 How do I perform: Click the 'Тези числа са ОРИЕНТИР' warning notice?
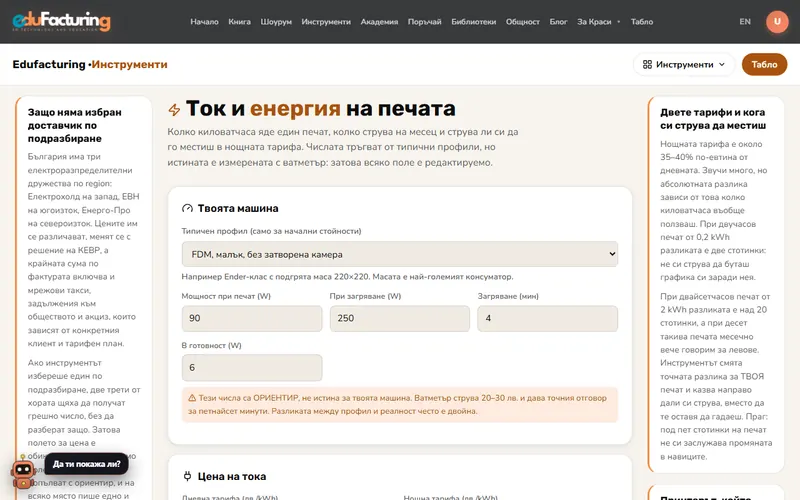click(x=399, y=404)
